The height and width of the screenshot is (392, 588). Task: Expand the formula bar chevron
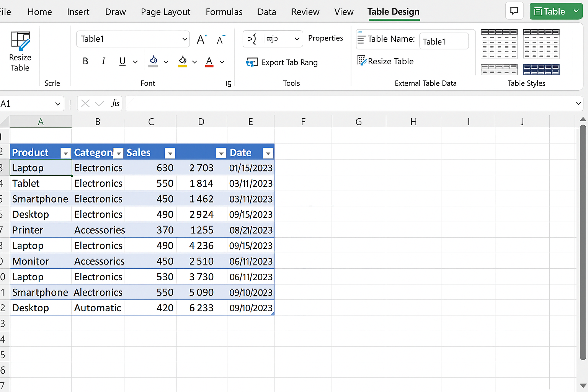(x=578, y=103)
